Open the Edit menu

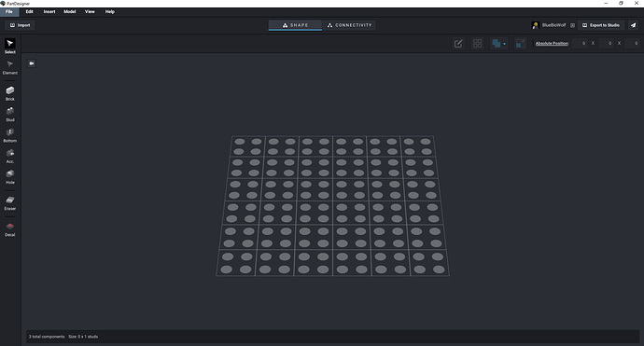click(x=30, y=11)
